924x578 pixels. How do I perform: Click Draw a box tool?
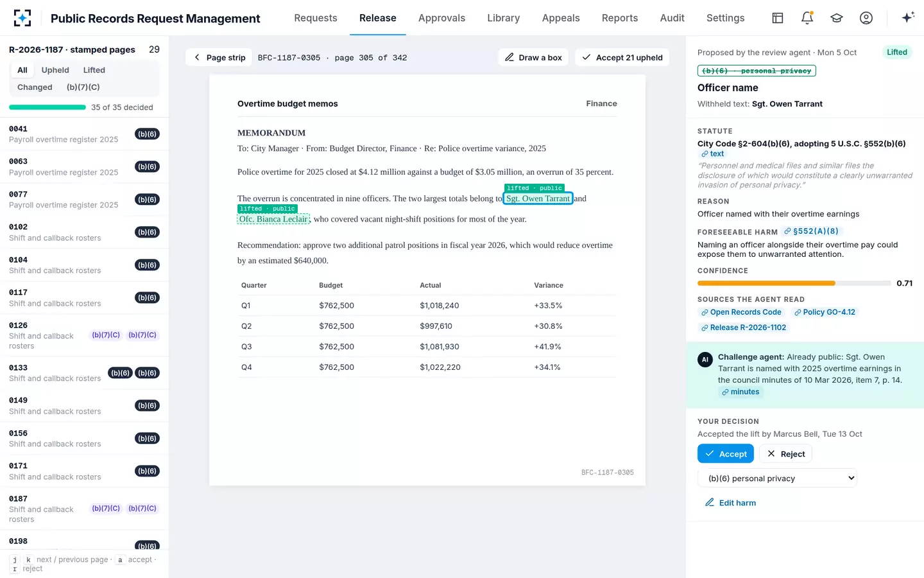coord(534,57)
